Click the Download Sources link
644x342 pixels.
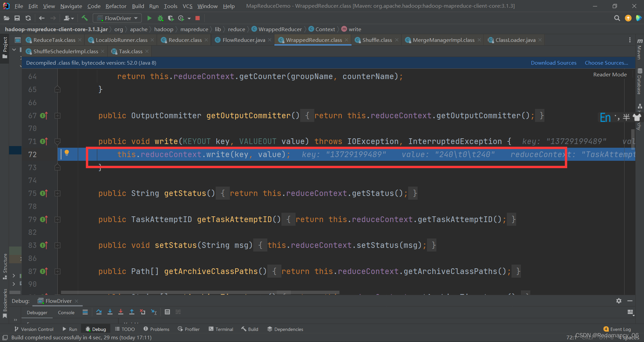[553, 63]
